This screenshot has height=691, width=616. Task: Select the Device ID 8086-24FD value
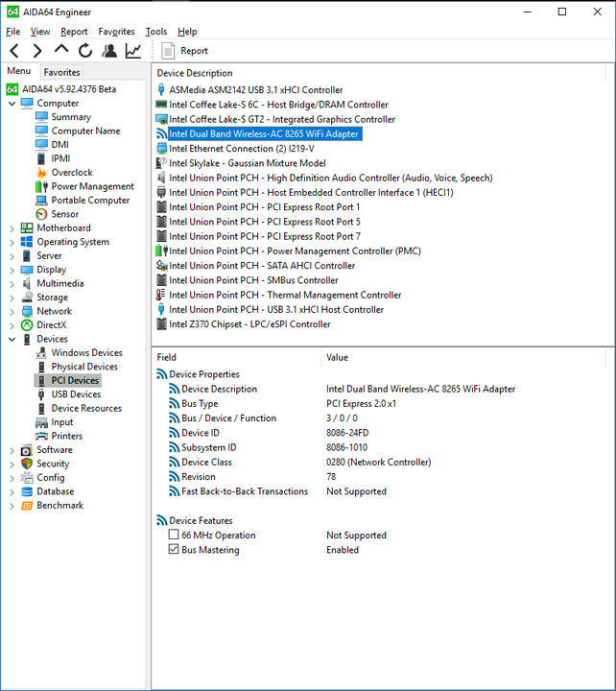pos(347,433)
